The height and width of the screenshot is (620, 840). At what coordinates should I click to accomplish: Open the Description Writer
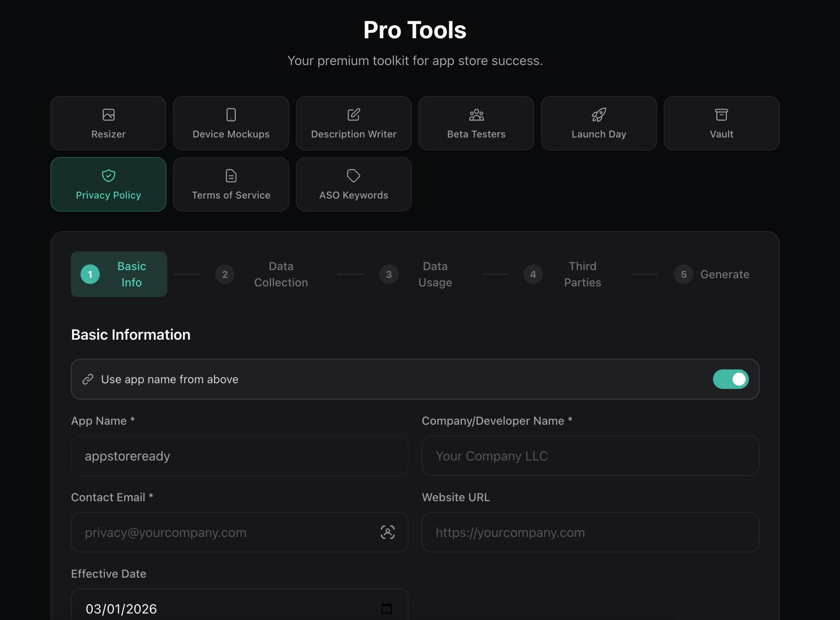coord(353,123)
